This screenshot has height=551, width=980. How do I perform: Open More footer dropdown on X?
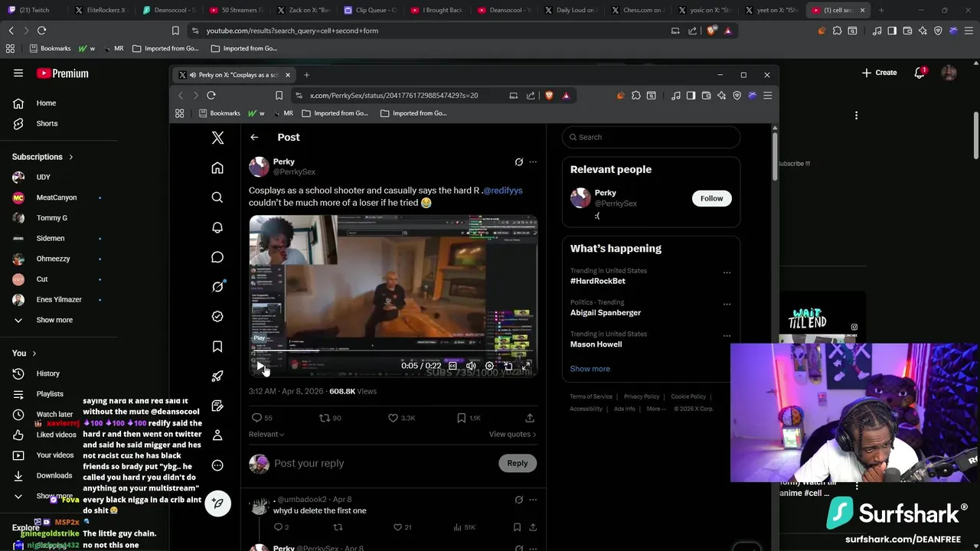655,409
